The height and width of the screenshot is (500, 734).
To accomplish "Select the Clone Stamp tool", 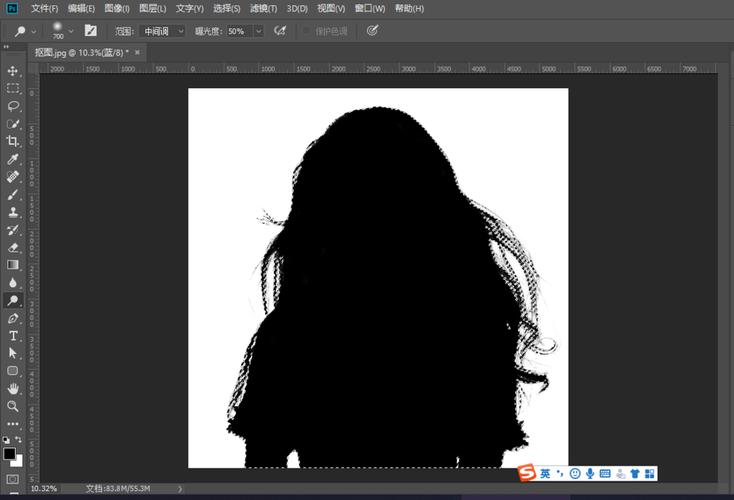I will coord(13,212).
